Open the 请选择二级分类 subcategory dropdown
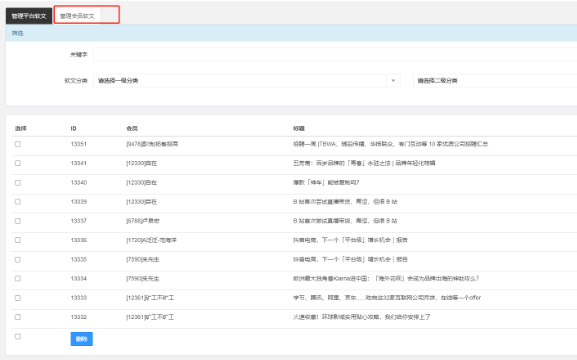The image size is (577, 360). tap(495, 81)
